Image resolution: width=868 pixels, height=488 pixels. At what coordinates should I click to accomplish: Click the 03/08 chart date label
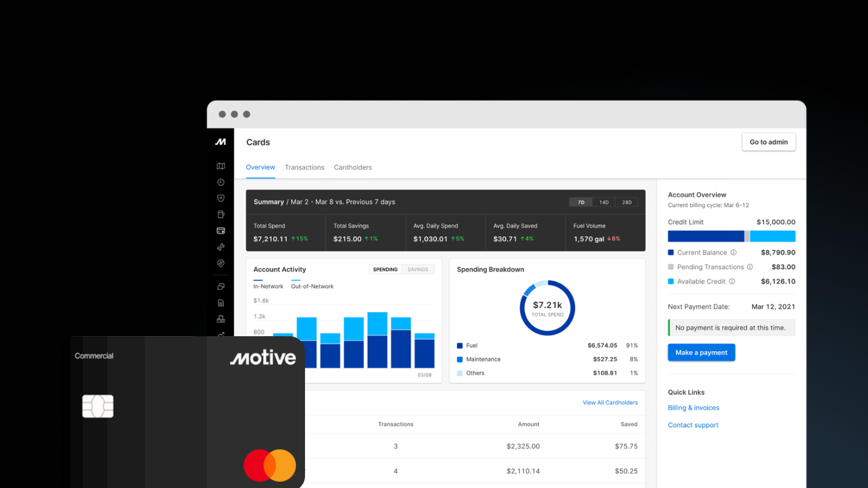pyautogui.click(x=424, y=375)
